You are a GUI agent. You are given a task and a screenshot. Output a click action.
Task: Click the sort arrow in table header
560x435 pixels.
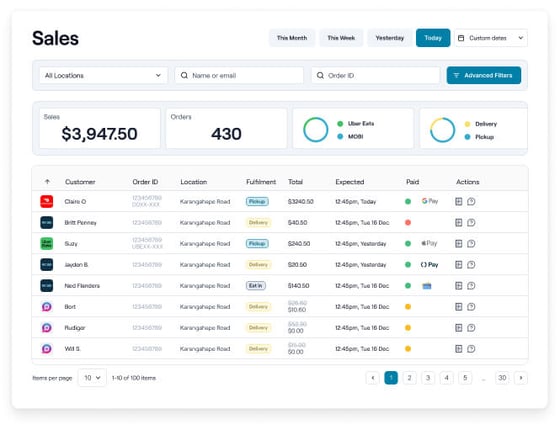tap(47, 182)
